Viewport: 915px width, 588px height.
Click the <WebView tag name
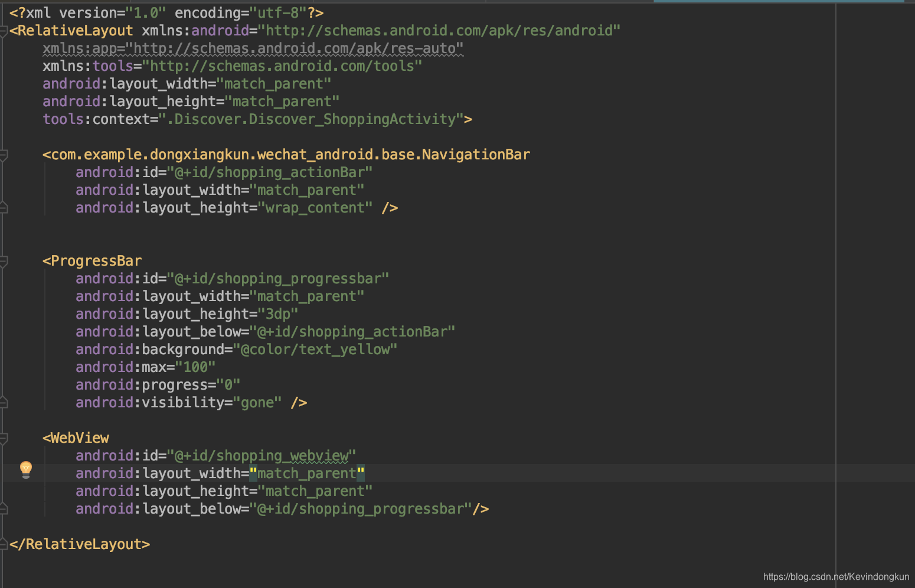[76, 438]
